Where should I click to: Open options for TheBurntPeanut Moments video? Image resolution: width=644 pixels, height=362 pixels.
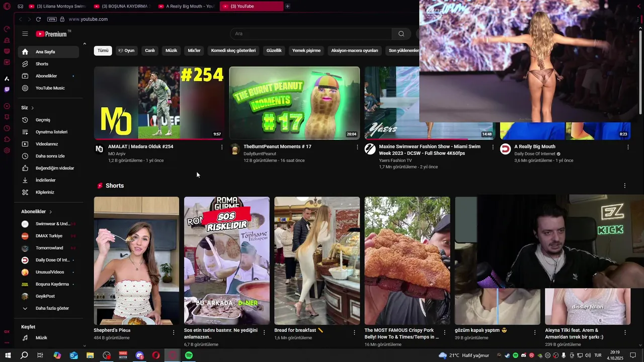pyautogui.click(x=357, y=147)
